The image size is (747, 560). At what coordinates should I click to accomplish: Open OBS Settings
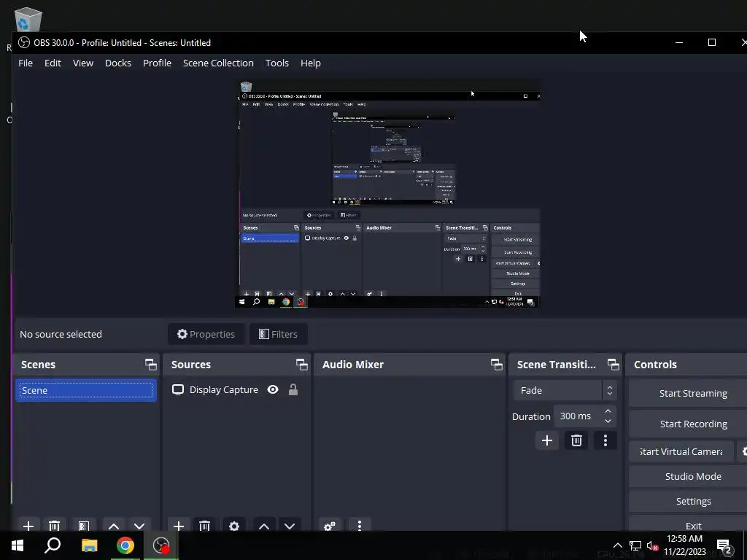point(688,501)
